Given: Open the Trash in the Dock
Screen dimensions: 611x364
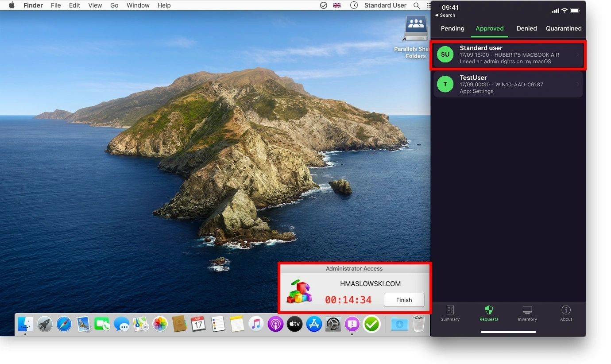Looking at the screenshot, I should (418, 325).
